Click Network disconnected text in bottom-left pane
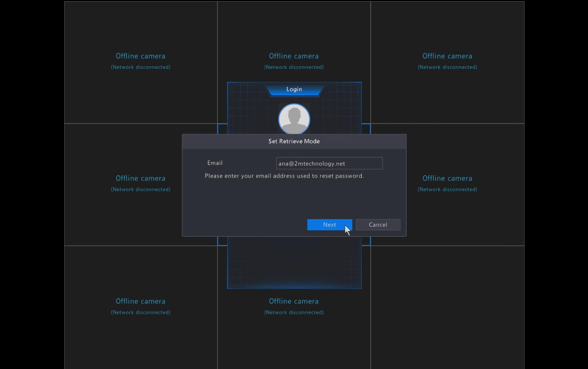Screen dimensions: 588x369 [140, 312]
